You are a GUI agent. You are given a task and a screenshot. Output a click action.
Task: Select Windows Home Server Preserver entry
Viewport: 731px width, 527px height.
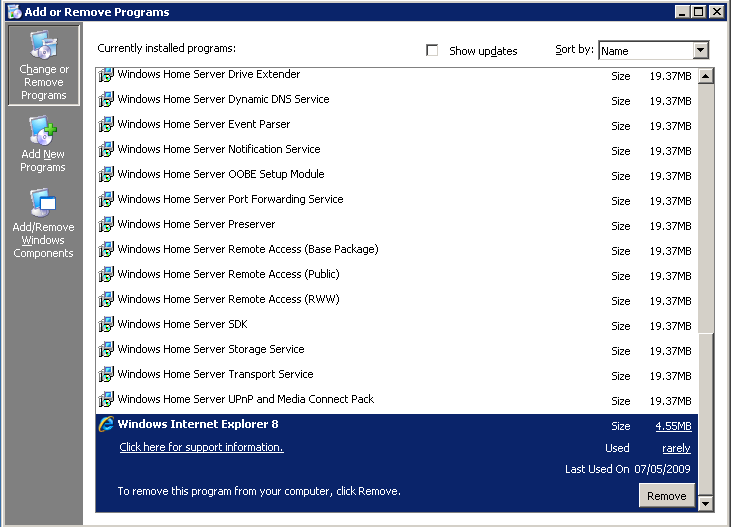pyautogui.click(x=397, y=225)
